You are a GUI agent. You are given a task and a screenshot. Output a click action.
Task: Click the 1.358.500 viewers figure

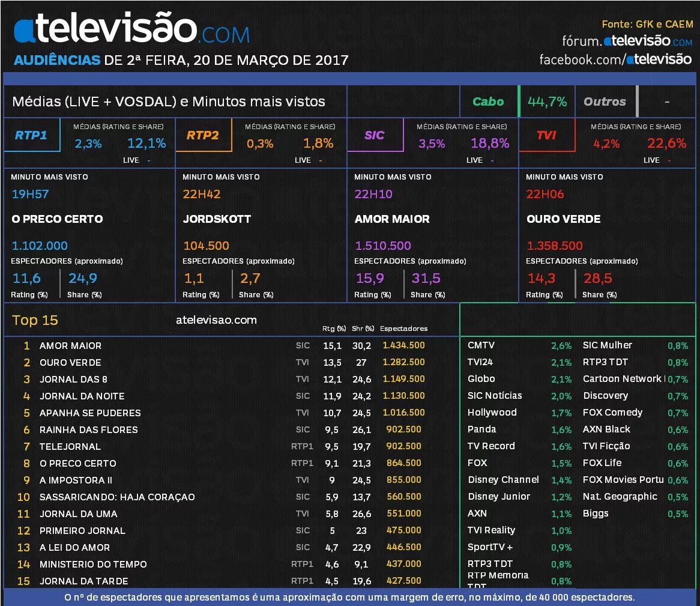(x=555, y=246)
